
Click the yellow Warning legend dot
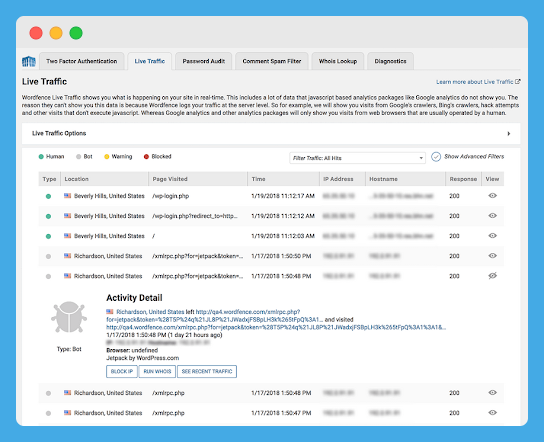107,157
